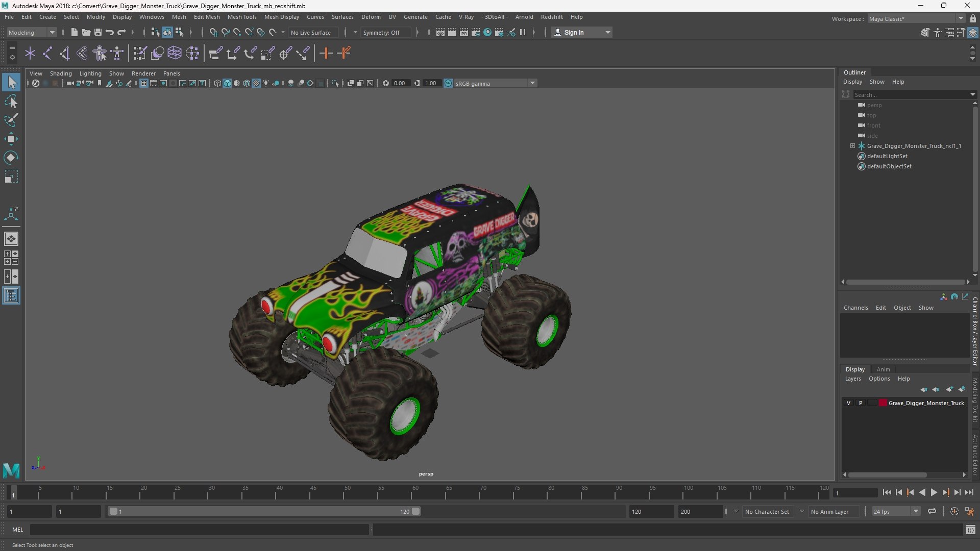Image resolution: width=980 pixels, height=551 pixels.
Task: Click the layer color swatch for Grave_Digger_Monster_Truck
Action: pos(883,403)
